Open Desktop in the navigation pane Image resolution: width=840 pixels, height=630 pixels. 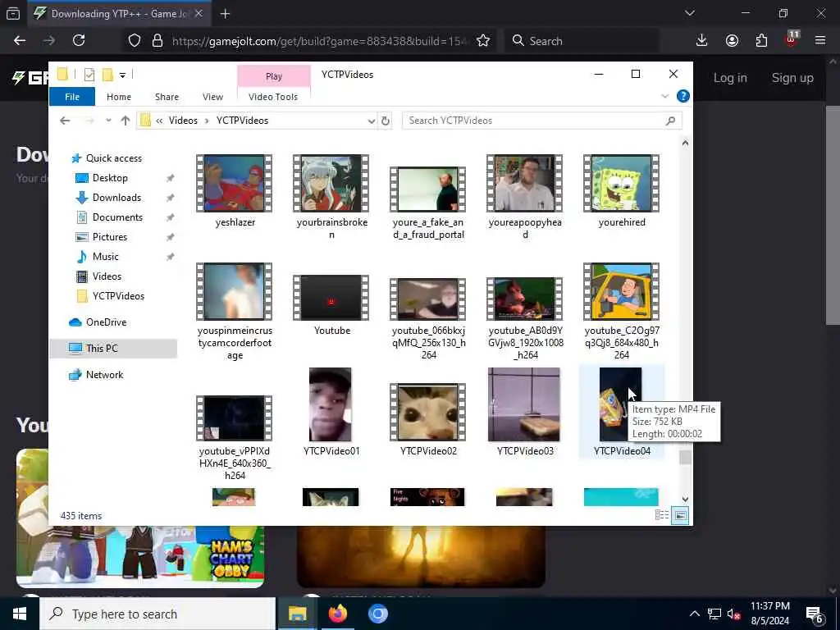[110, 178]
